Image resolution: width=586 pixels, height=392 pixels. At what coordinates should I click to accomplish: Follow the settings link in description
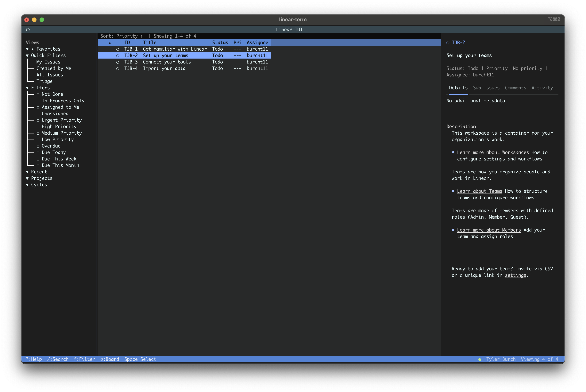coord(515,275)
